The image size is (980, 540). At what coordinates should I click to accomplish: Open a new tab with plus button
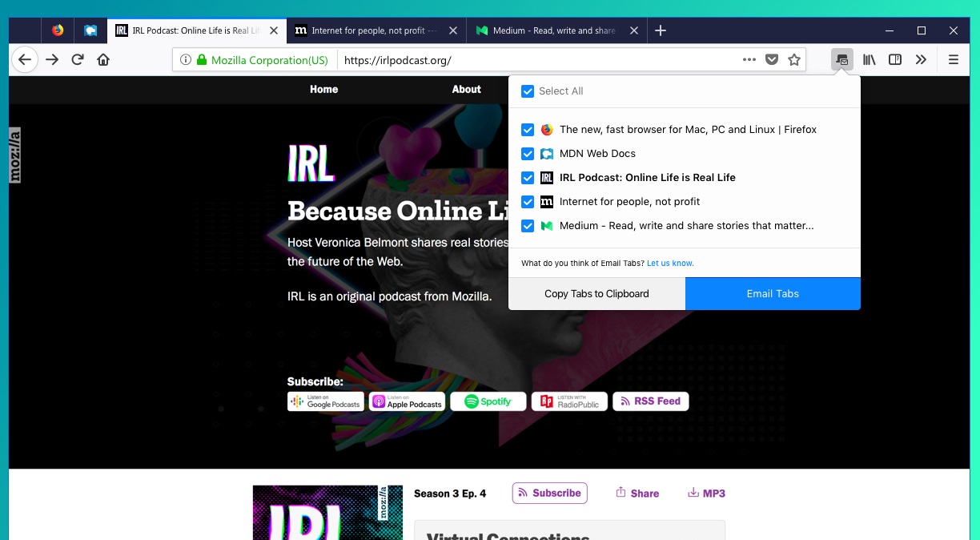[x=661, y=30]
